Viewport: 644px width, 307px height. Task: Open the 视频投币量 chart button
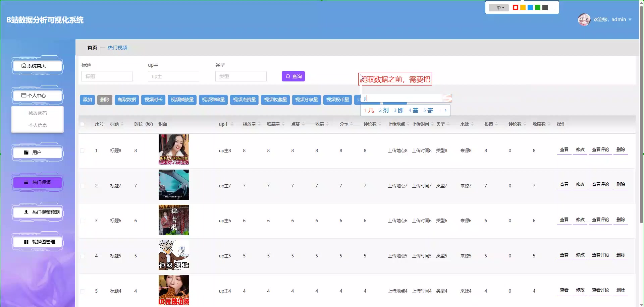pyautogui.click(x=337, y=100)
